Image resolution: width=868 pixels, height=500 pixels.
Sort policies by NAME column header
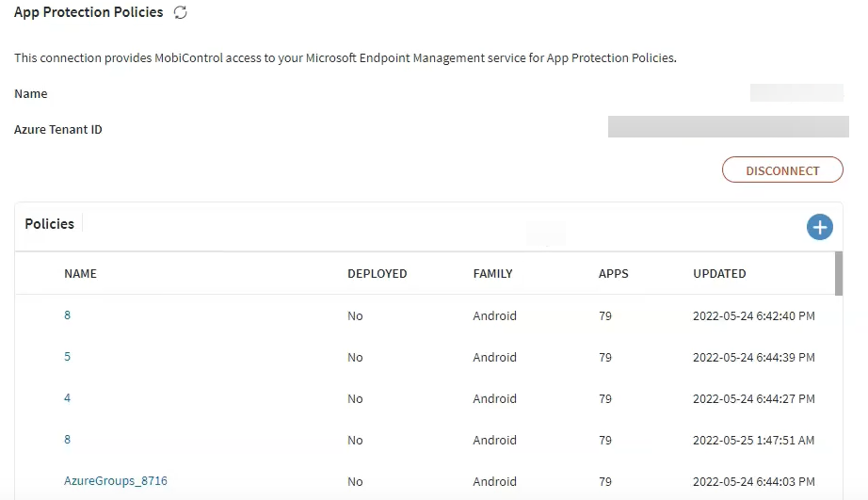click(x=80, y=274)
